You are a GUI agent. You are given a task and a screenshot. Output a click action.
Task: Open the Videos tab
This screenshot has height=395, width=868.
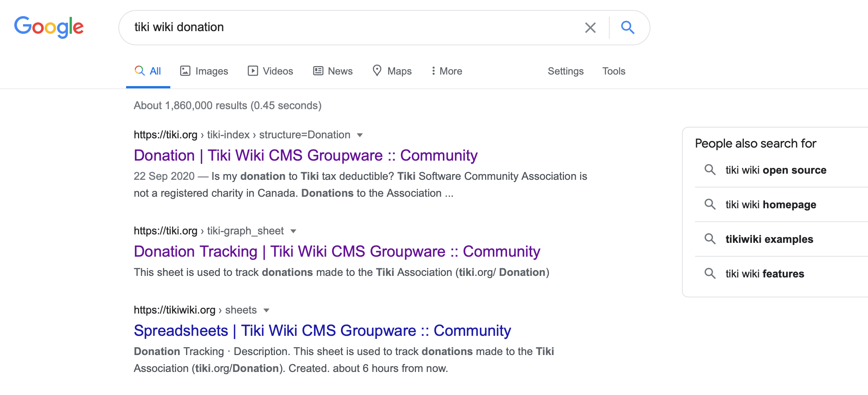pos(270,71)
